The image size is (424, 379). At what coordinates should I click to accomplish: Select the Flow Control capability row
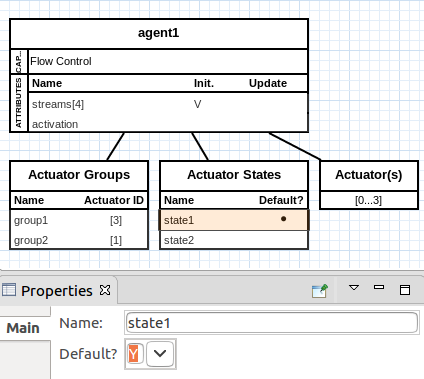tap(168, 62)
